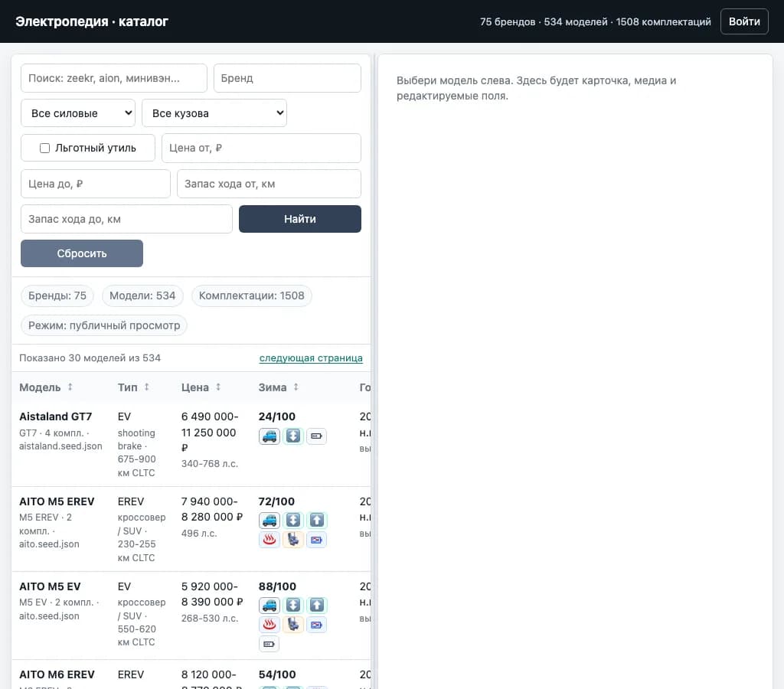The image size is (784, 689).
Task: Click red heating steam icon in AITO M5 EV row
Action: [269, 625]
